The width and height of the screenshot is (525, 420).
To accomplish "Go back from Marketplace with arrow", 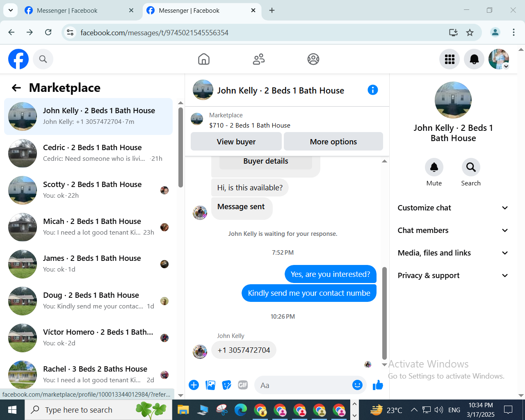I will click(x=16, y=88).
